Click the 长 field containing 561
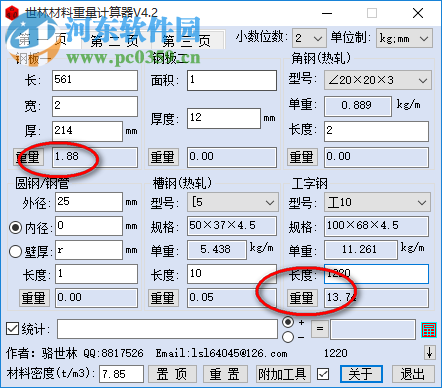 (x=95, y=80)
